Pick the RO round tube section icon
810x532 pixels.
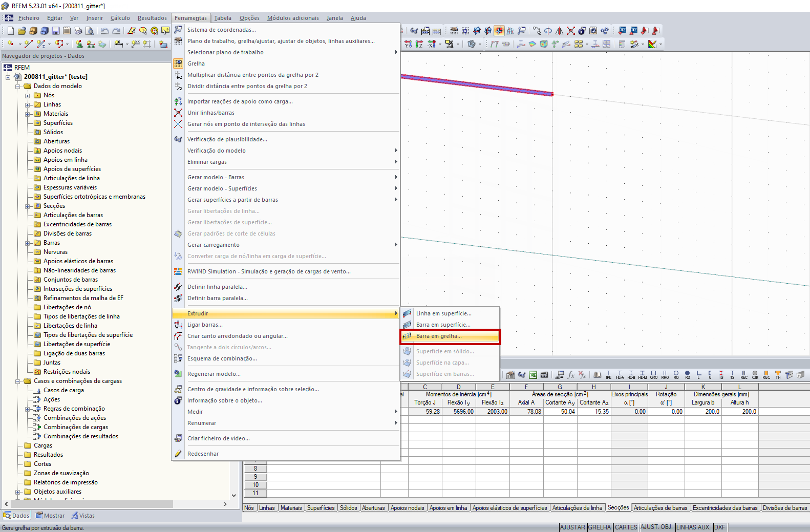(676, 375)
